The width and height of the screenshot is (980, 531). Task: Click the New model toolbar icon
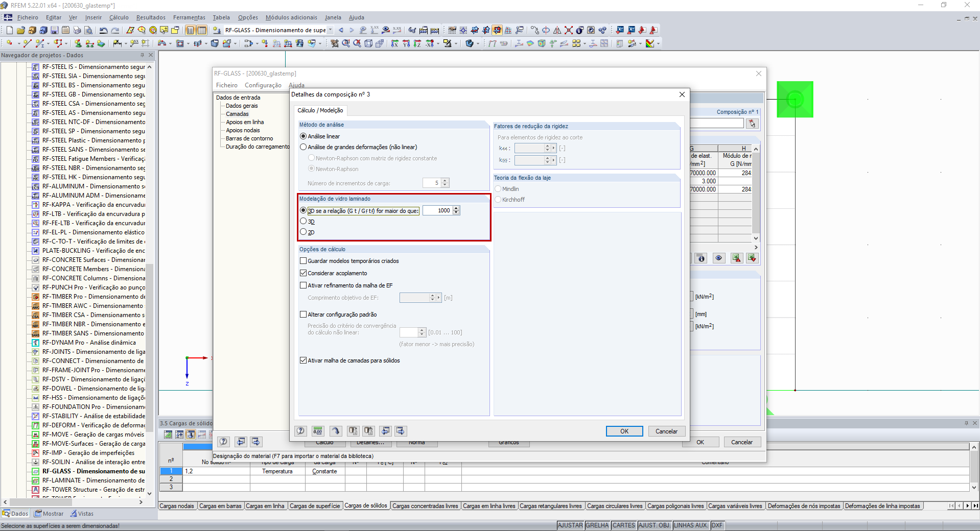pos(10,30)
